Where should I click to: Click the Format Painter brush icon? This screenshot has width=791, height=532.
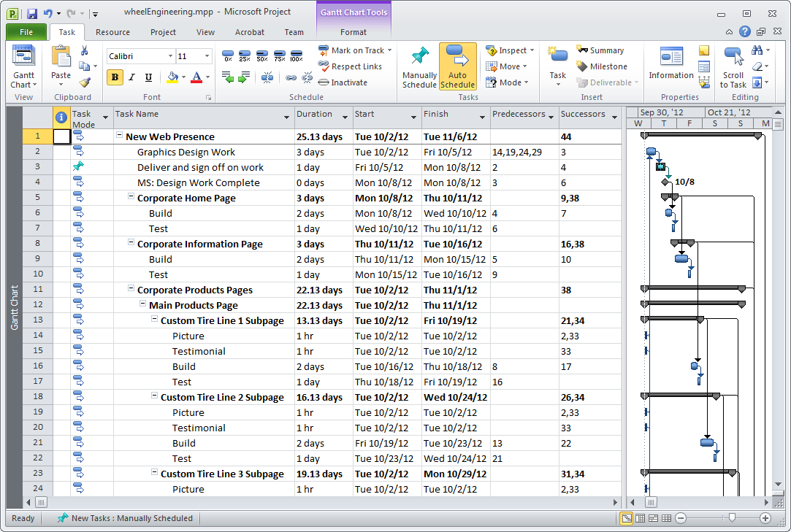click(x=85, y=82)
